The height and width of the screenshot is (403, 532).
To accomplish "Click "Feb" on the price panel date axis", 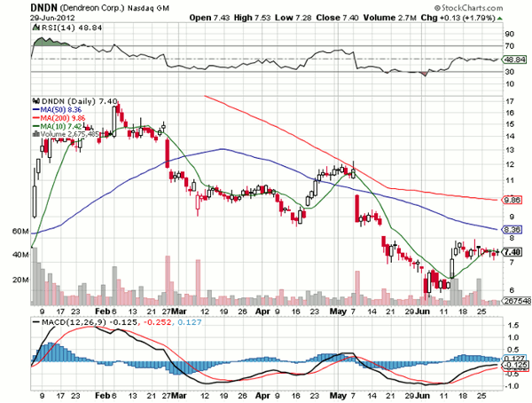I will pos(102,312).
